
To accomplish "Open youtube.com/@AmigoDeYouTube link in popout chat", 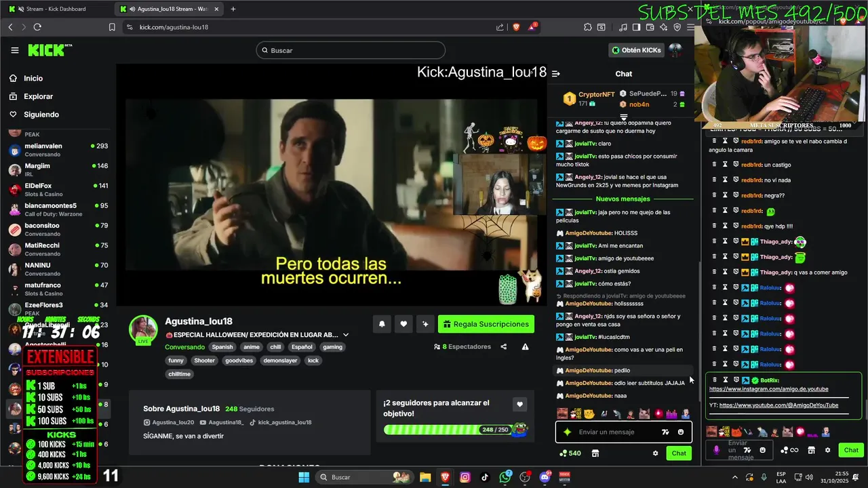I will (x=778, y=405).
